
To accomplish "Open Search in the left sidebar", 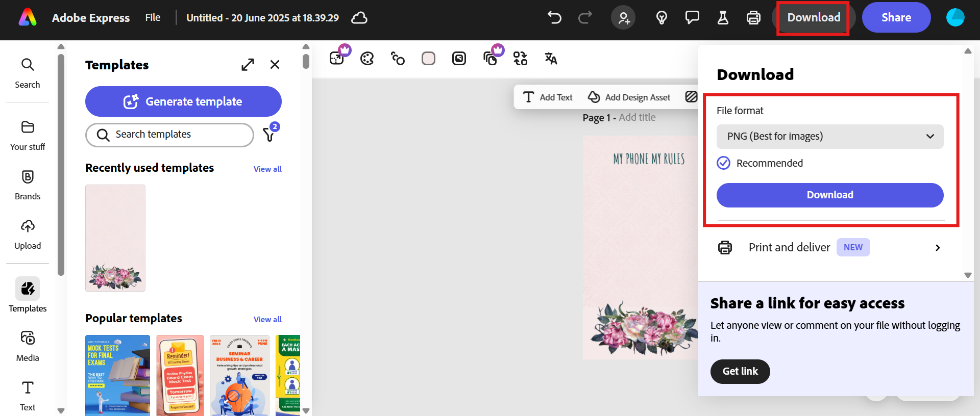I will [x=28, y=73].
